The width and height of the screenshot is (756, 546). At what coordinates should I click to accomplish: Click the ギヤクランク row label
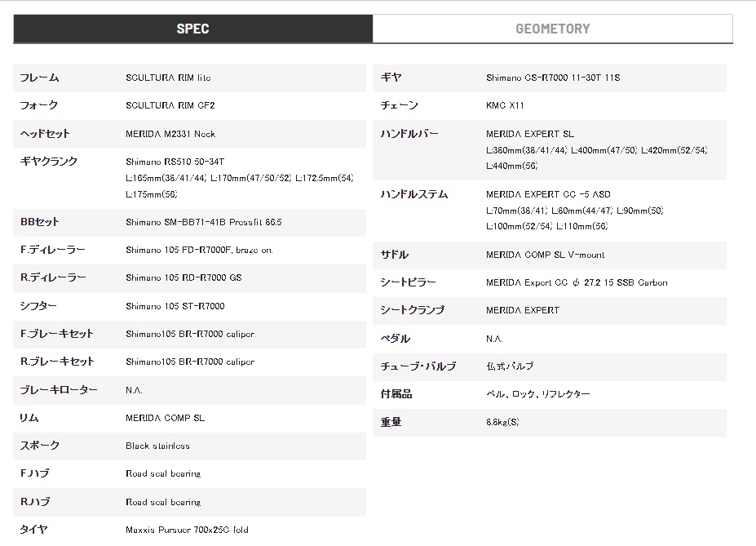(x=49, y=162)
